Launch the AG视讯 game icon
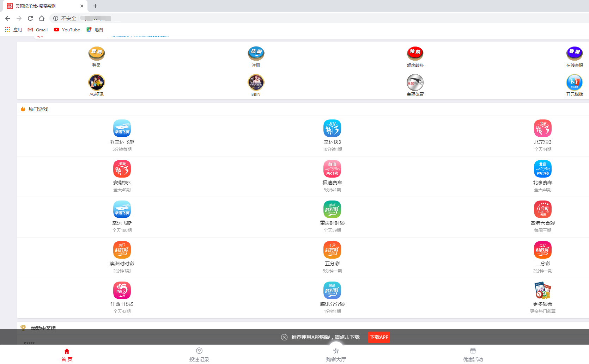 click(96, 82)
